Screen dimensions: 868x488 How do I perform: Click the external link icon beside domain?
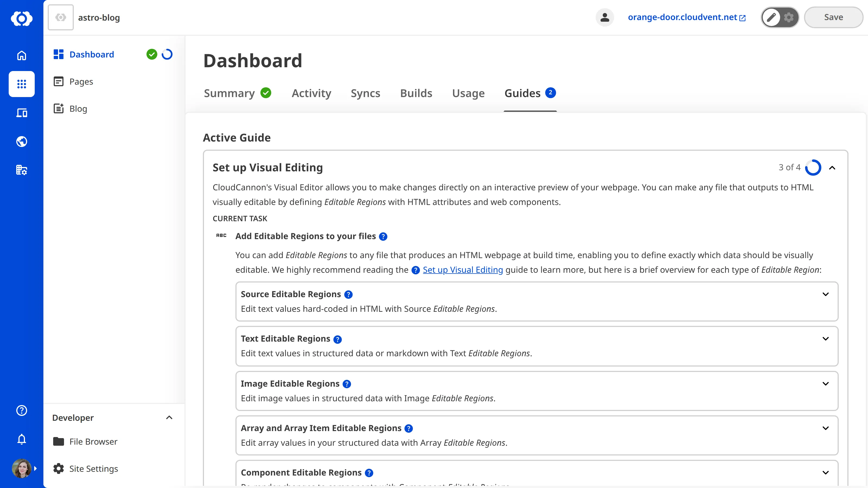742,18
